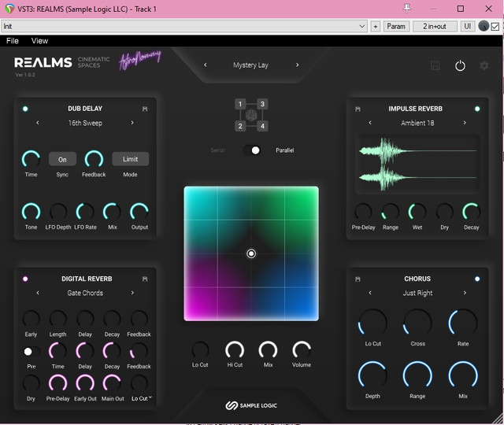Viewport: 504px width, 425px height.
Task: Click the XY pad center puck
Action: tap(251, 253)
